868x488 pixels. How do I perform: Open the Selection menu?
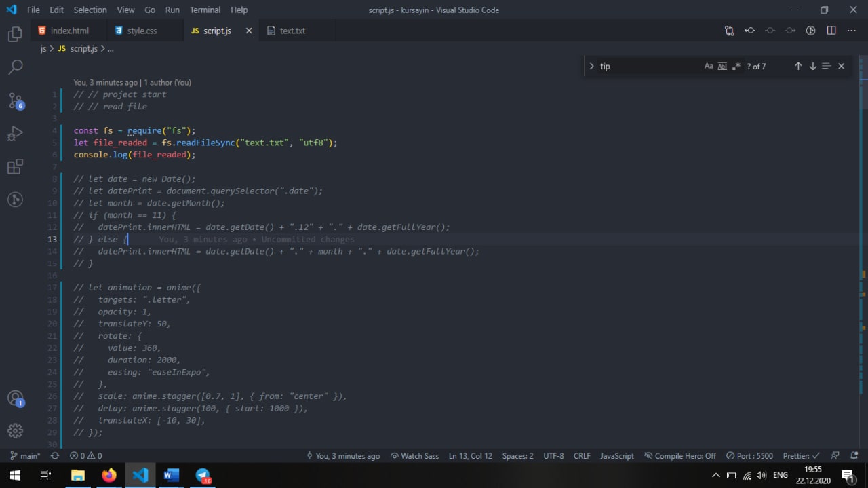tap(90, 10)
